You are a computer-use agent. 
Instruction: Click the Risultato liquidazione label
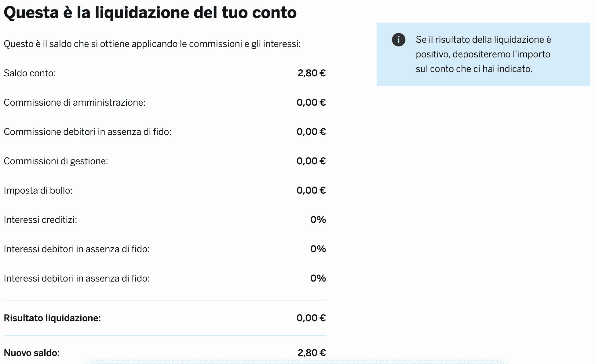(x=52, y=318)
